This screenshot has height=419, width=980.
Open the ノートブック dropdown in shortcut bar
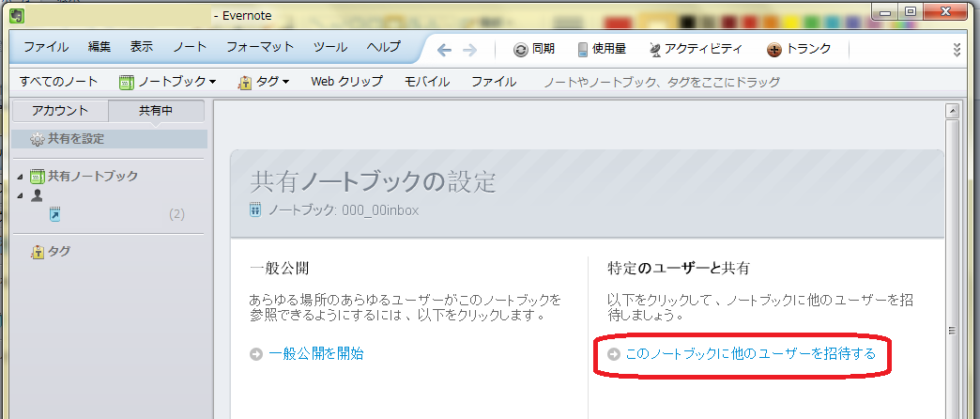click(167, 82)
